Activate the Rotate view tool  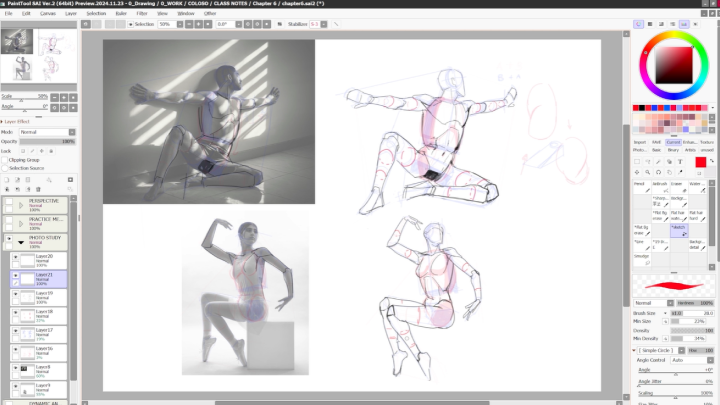coord(658,172)
